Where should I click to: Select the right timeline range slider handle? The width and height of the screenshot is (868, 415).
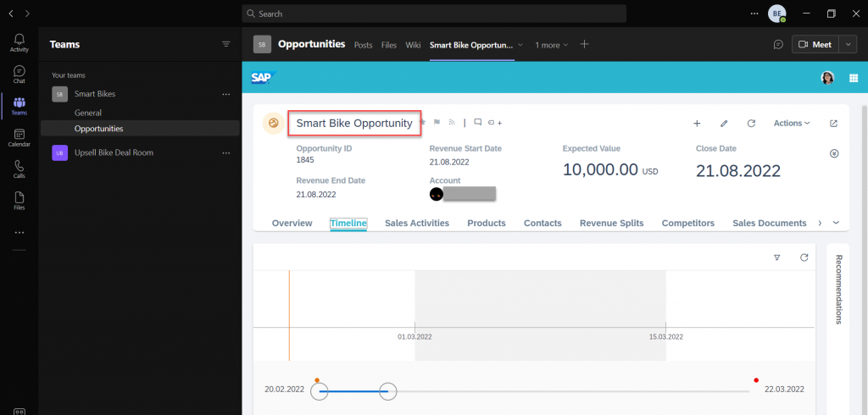click(x=387, y=391)
